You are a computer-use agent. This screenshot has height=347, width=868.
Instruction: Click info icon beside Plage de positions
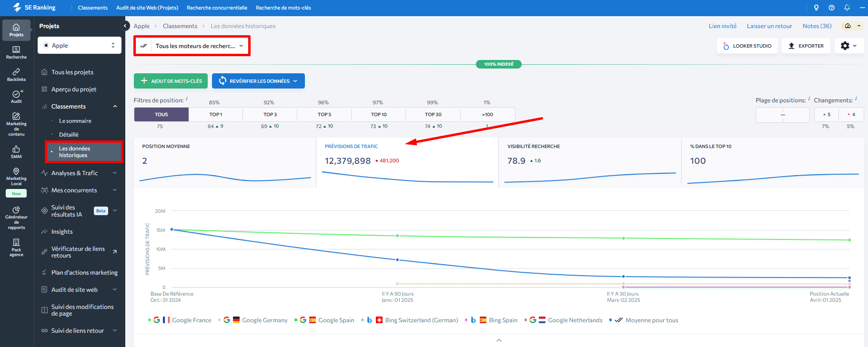click(809, 99)
